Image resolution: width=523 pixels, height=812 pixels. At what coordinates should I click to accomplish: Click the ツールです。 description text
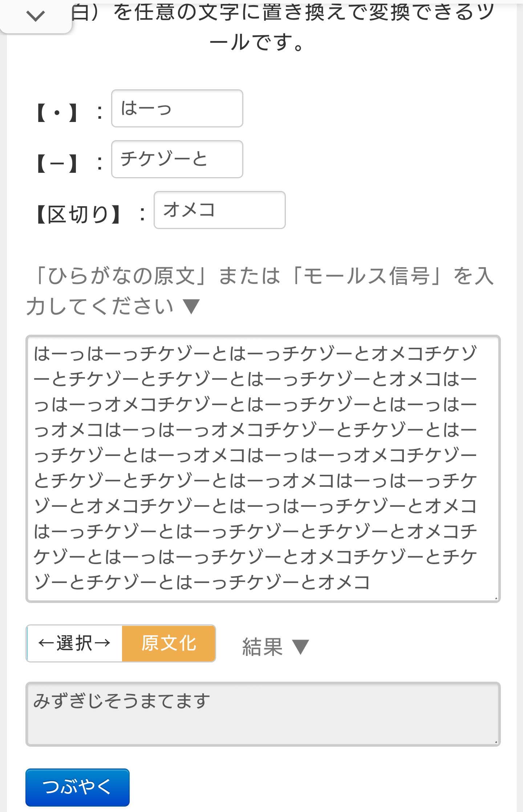[258, 42]
